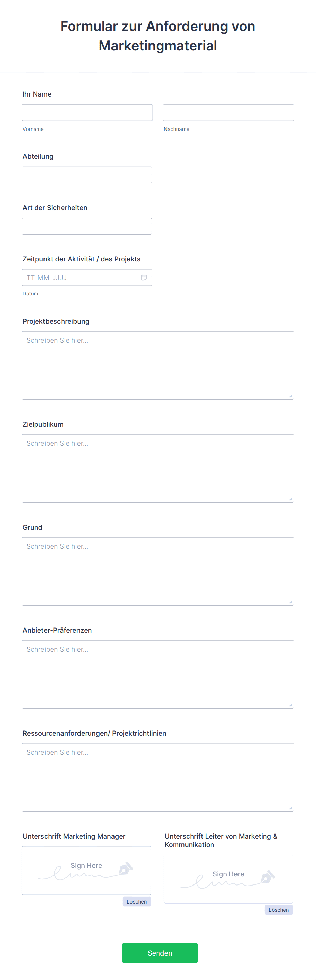The image size is (316, 980).
Task: Click the form title Formular zur Anforderung
Action: click(x=157, y=36)
